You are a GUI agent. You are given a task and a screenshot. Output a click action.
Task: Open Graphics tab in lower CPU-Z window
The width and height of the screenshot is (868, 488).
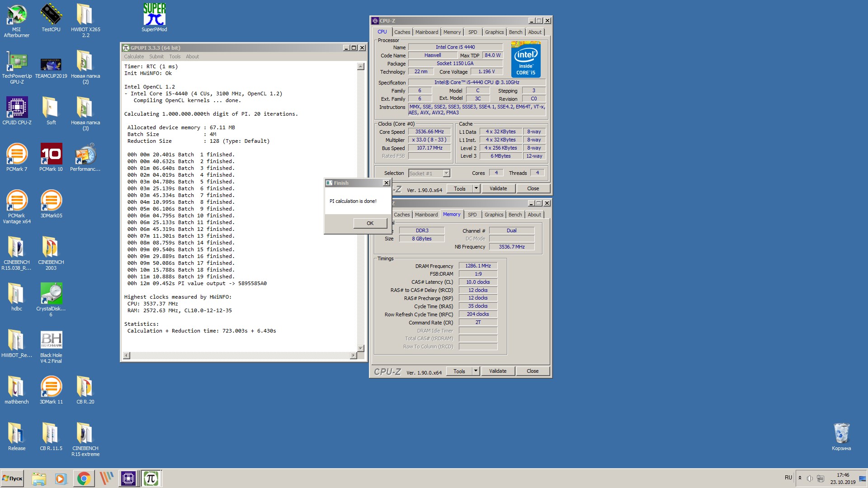(494, 215)
